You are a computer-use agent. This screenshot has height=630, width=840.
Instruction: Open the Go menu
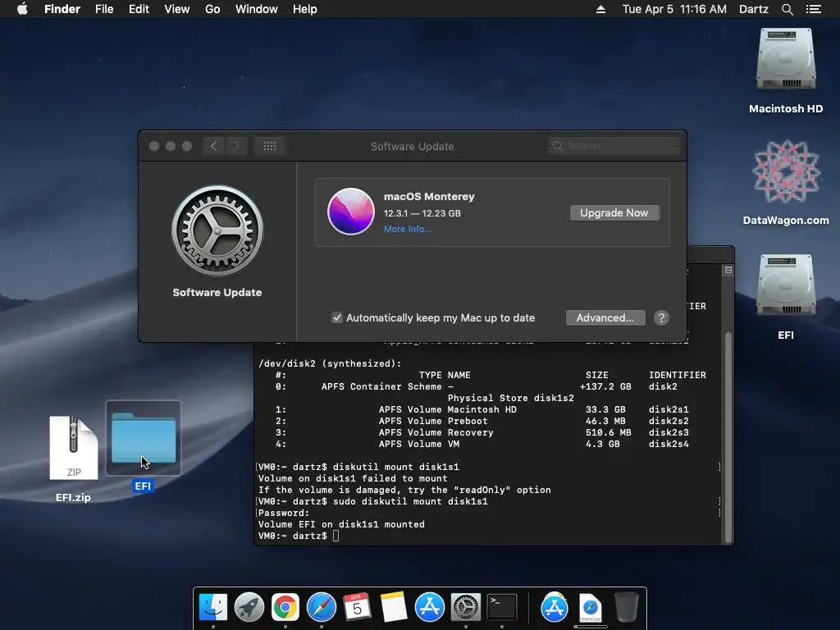pos(212,9)
